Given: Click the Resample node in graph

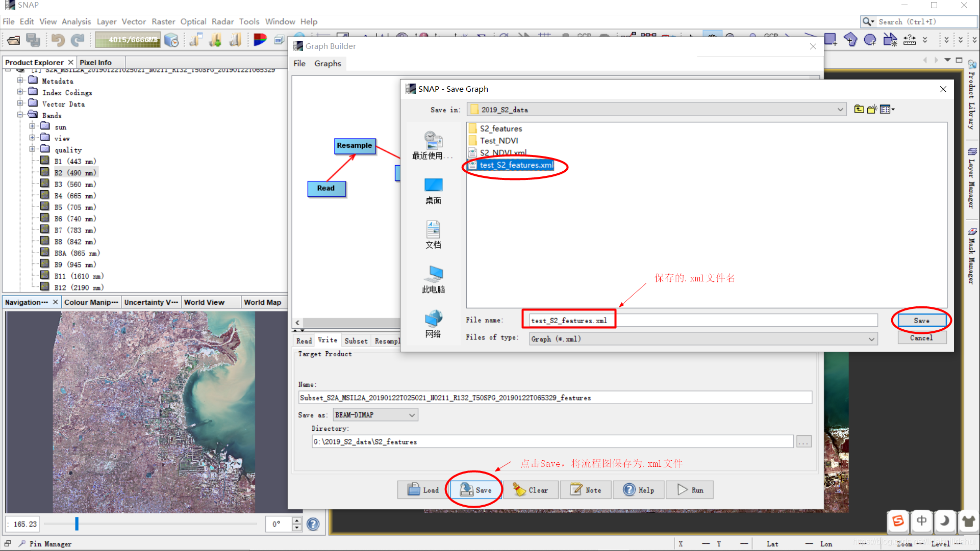Looking at the screenshot, I should (354, 145).
